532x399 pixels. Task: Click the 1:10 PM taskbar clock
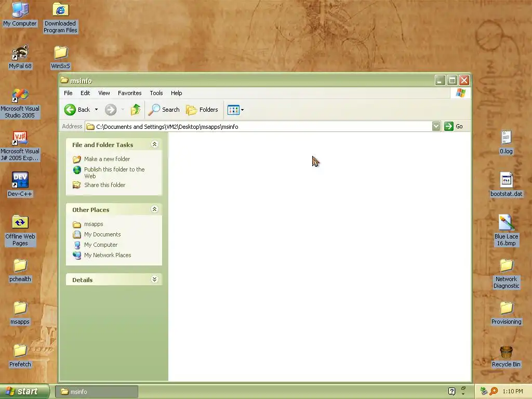pos(513,391)
